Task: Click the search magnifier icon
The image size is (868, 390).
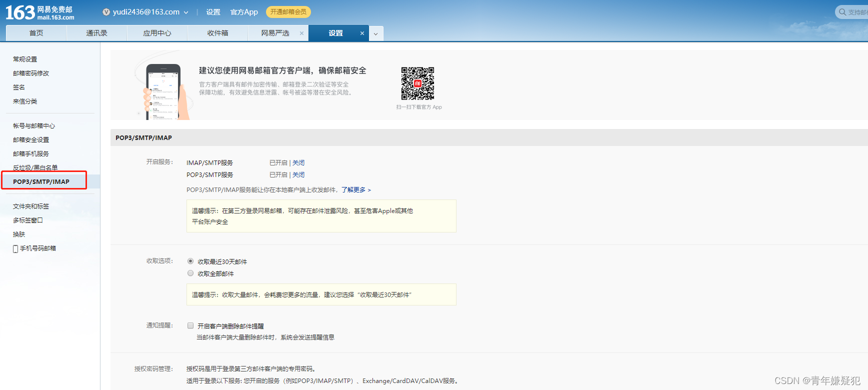Action: [842, 12]
